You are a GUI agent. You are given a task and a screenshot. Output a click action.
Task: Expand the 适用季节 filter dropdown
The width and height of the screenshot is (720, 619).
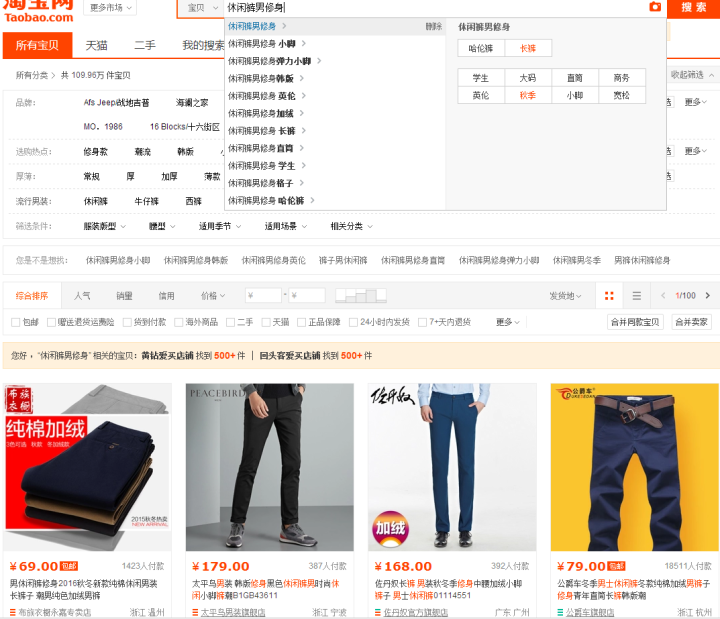pos(219,226)
